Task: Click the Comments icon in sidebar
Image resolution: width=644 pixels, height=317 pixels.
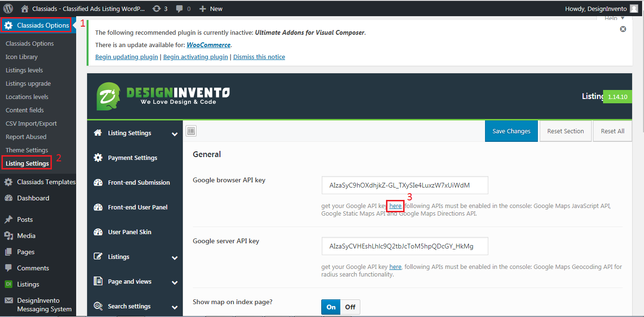Action: tap(9, 268)
